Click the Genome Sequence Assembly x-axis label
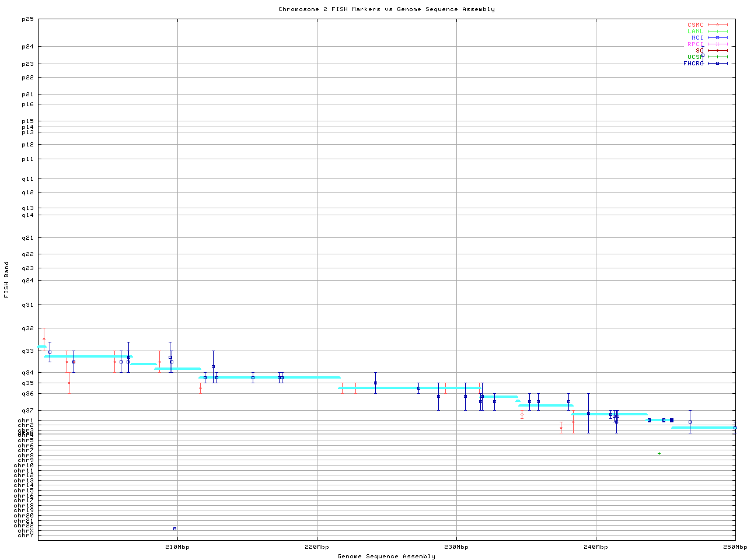 386,556
